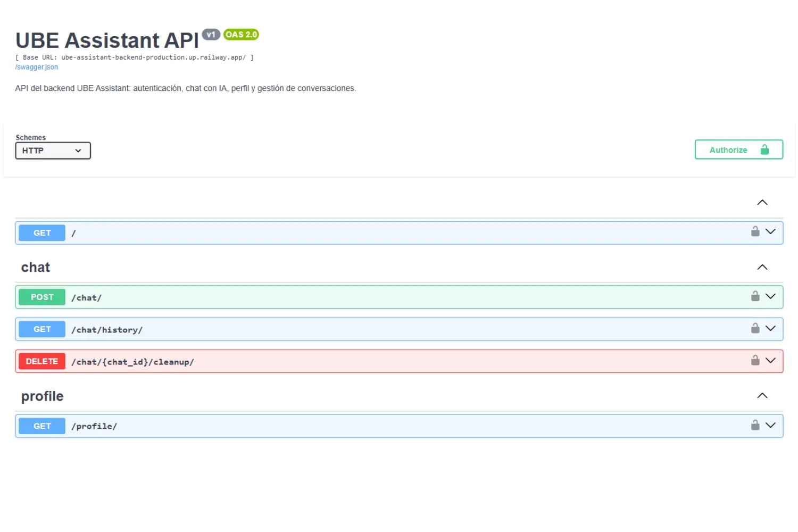Click the lock icon on GET /chat/history/

pyautogui.click(x=755, y=328)
